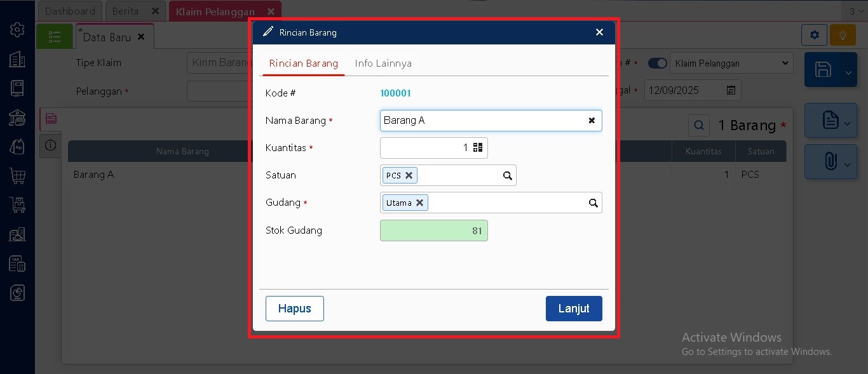Open the paperclip attachment dropdown
Image resolution: width=868 pixels, height=374 pixels.
[x=831, y=162]
